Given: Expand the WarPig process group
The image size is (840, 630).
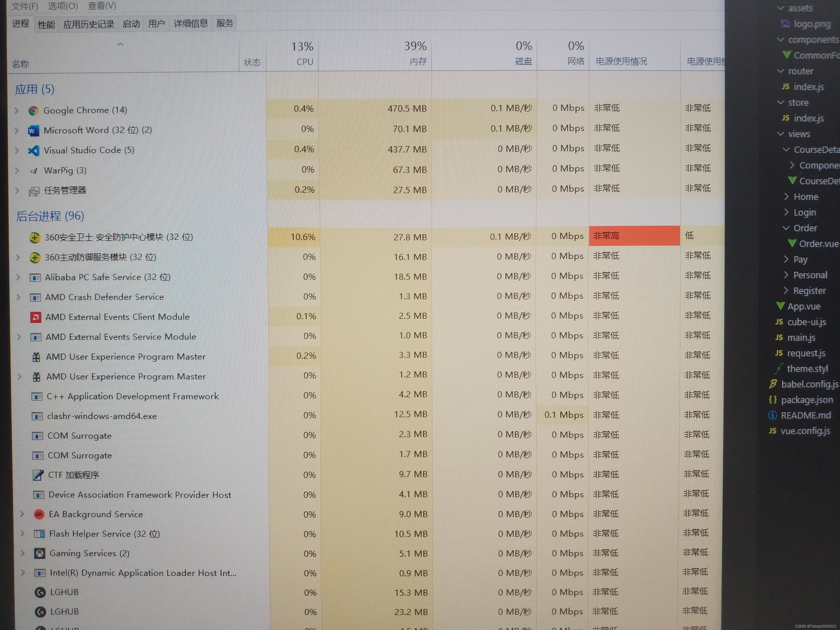Looking at the screenshot, I should [x=17, y=171].
